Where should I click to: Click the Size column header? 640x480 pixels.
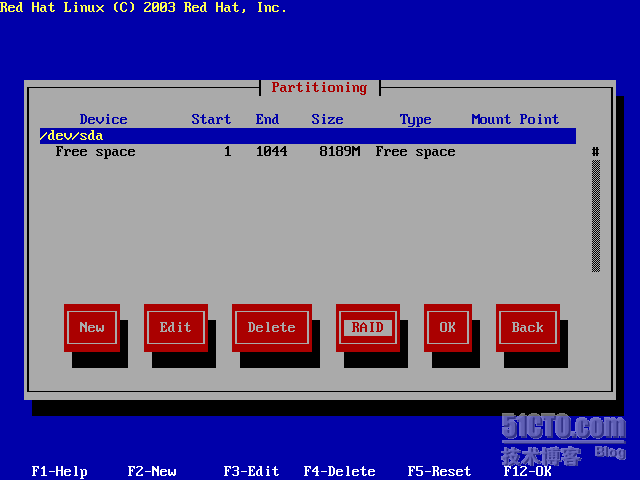point(327,120)
